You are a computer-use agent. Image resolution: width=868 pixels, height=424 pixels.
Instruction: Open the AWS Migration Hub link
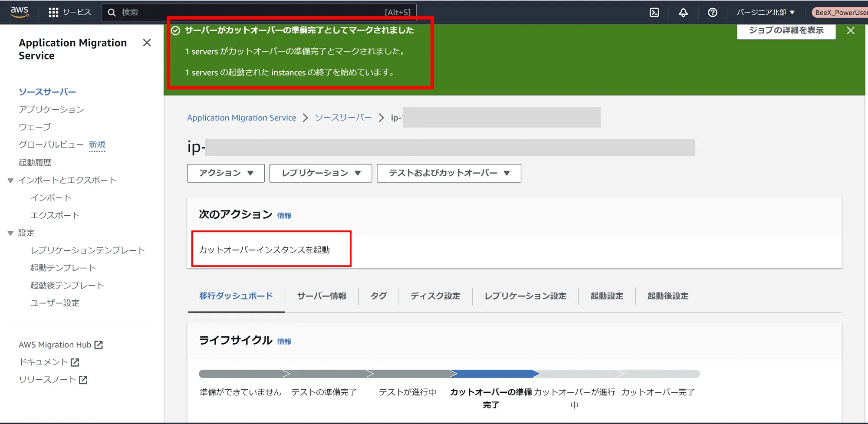point(55,345)
